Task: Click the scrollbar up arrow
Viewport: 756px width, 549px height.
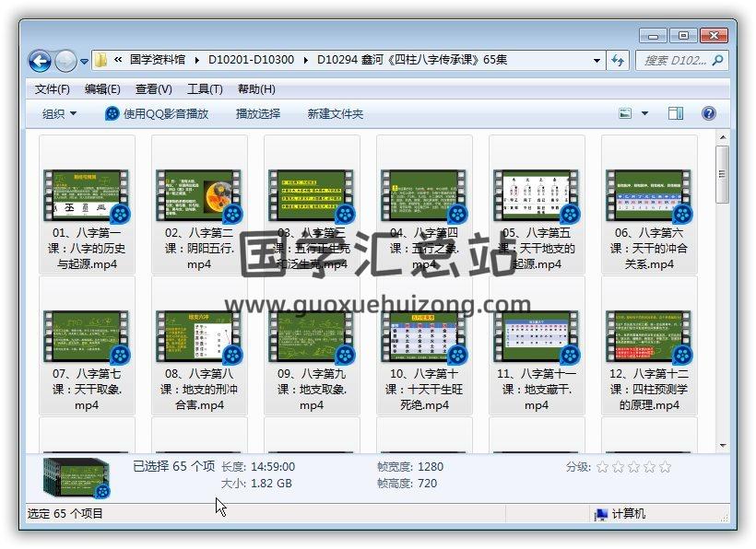Action: [722, 138]
